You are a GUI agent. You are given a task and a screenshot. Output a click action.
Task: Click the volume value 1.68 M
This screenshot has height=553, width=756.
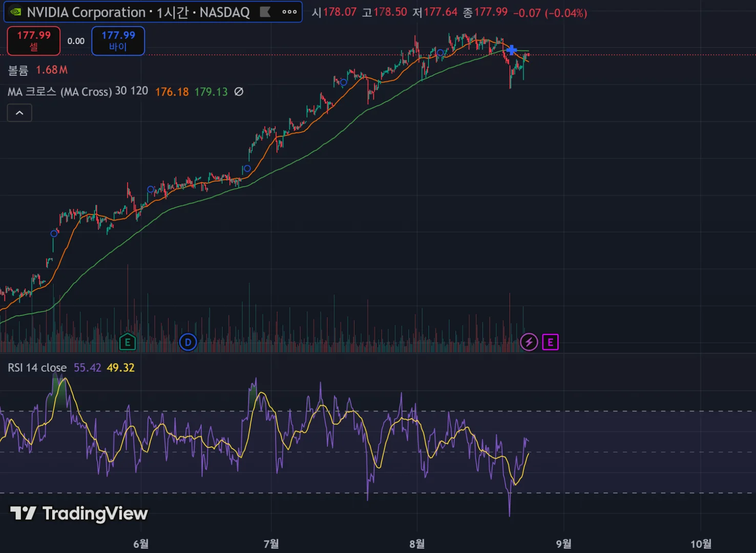click(x=52, y=70)
